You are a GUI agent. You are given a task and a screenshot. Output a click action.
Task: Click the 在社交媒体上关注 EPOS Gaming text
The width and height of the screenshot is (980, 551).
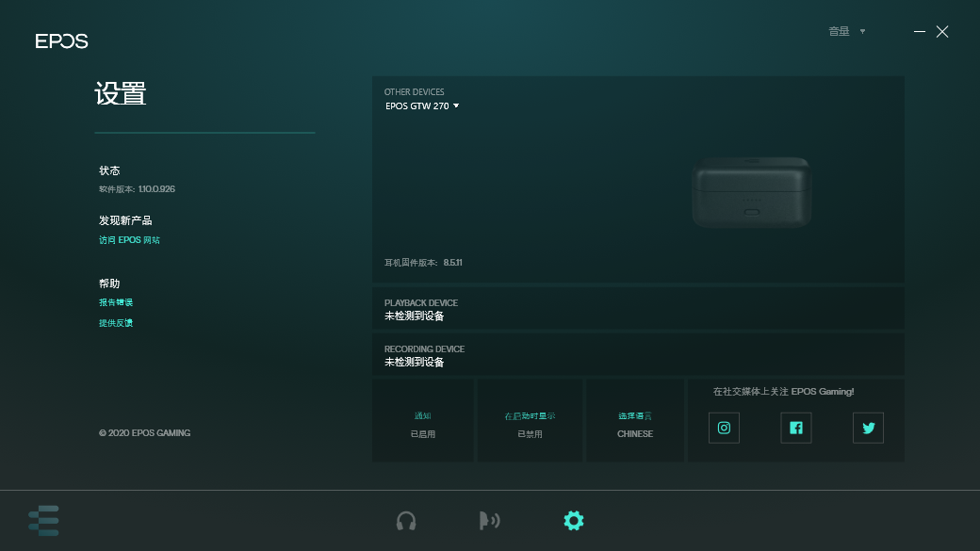click(x=784, y=392)
